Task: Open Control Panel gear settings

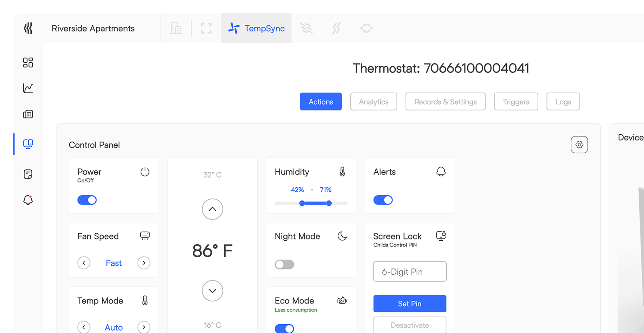Action: pyautogui.click(x=579, y=144)
